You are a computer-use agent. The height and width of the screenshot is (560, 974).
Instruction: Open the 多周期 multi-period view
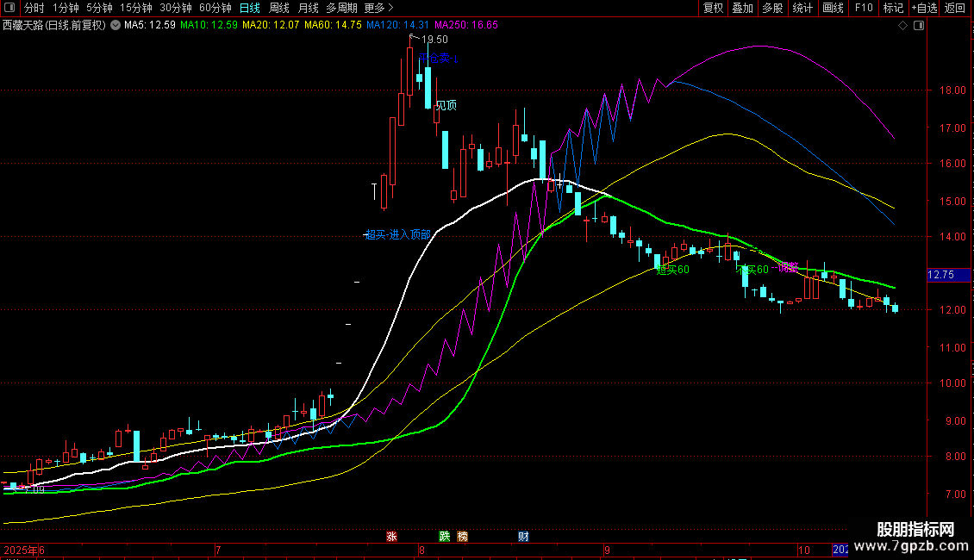[x=341, y=8]
